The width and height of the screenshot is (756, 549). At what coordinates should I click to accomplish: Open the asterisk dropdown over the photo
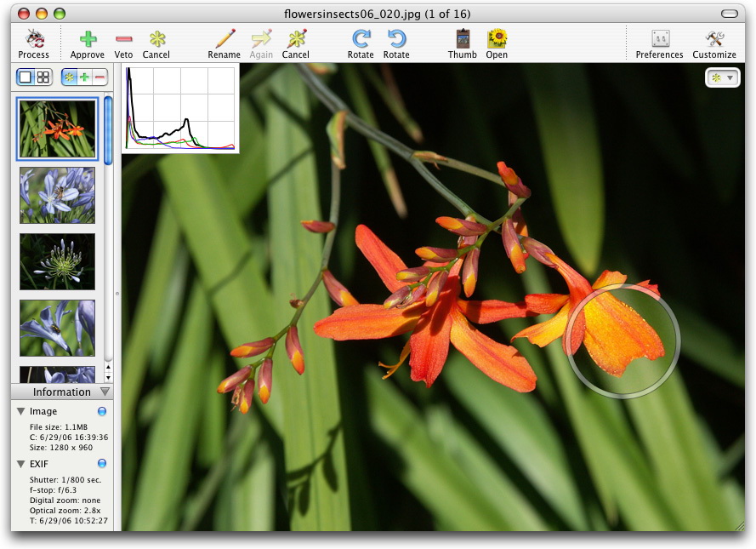click(x=722, y=77)
